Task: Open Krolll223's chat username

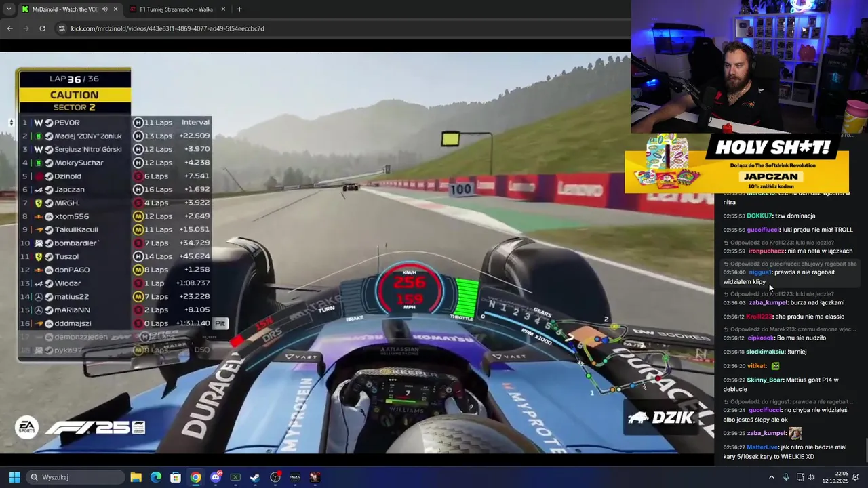Action: [x=759, y=317]
